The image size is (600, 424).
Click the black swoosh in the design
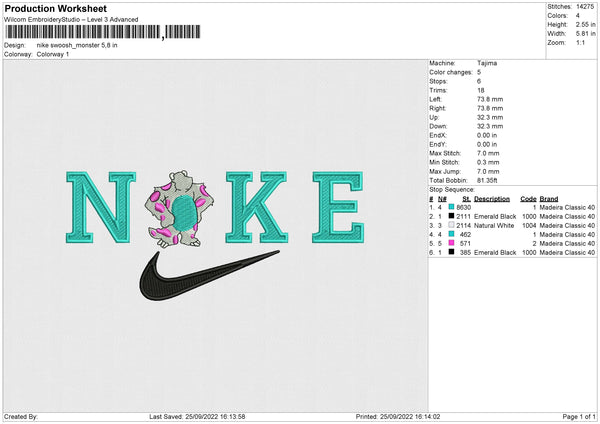click(209, 275)
